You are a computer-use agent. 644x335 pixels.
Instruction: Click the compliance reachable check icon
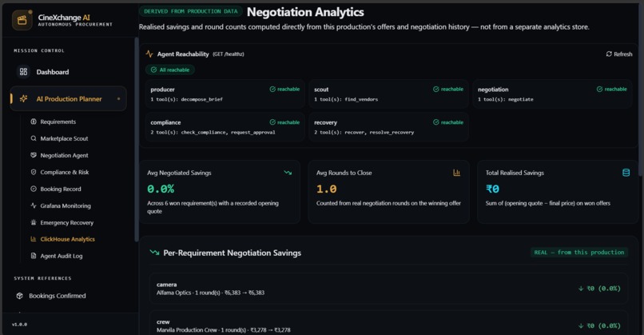pyautogui.click(x=272, y=122)
